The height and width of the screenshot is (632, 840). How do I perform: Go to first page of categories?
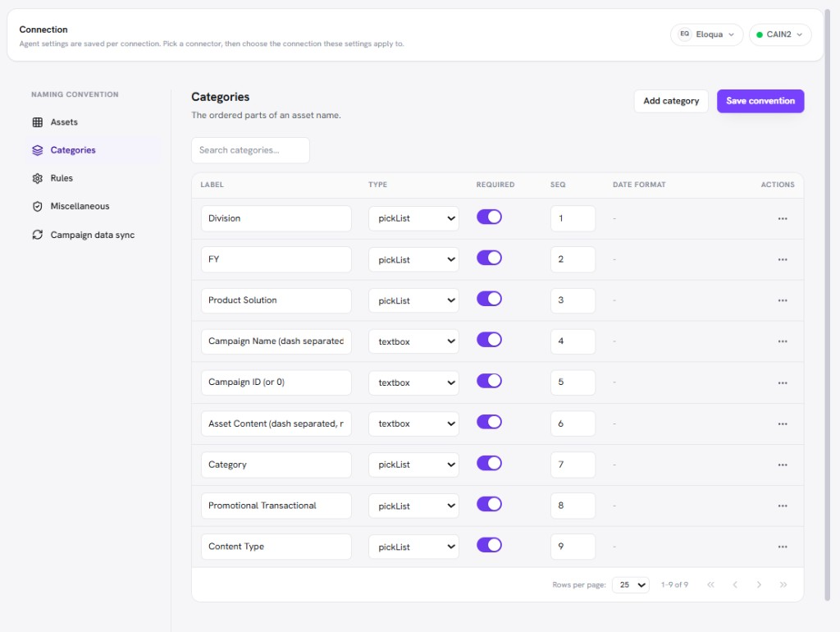[x=710, y=585]
